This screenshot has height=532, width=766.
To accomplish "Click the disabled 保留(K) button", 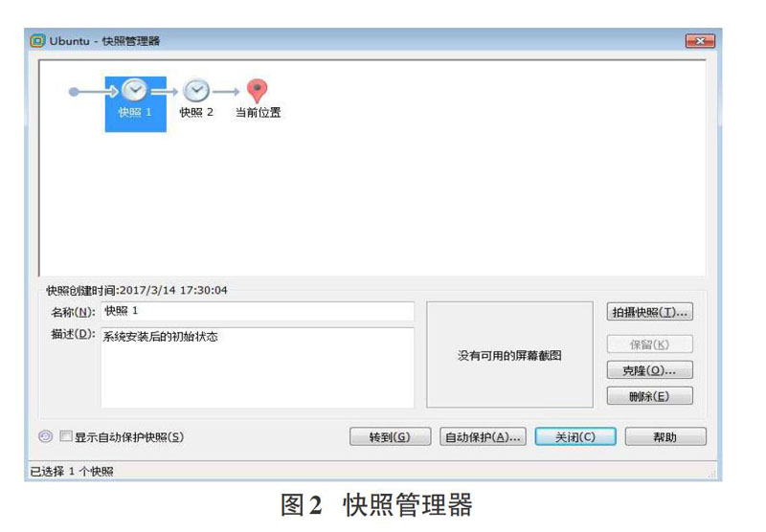I will click(650, 344).
